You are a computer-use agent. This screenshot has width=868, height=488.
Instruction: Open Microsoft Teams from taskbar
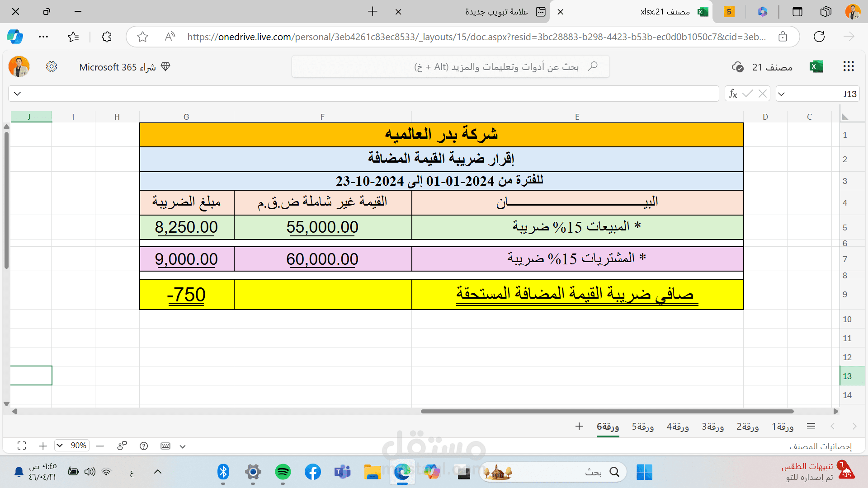(x=342, y=472)
